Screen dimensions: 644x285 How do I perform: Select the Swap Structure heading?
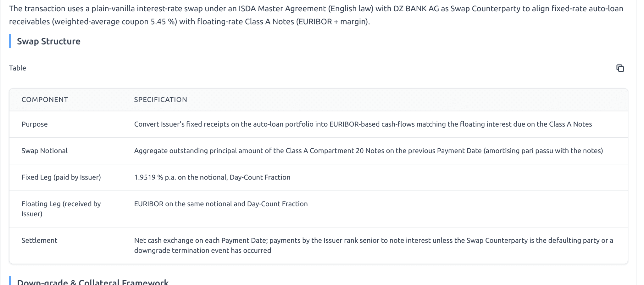coord(49,41)
